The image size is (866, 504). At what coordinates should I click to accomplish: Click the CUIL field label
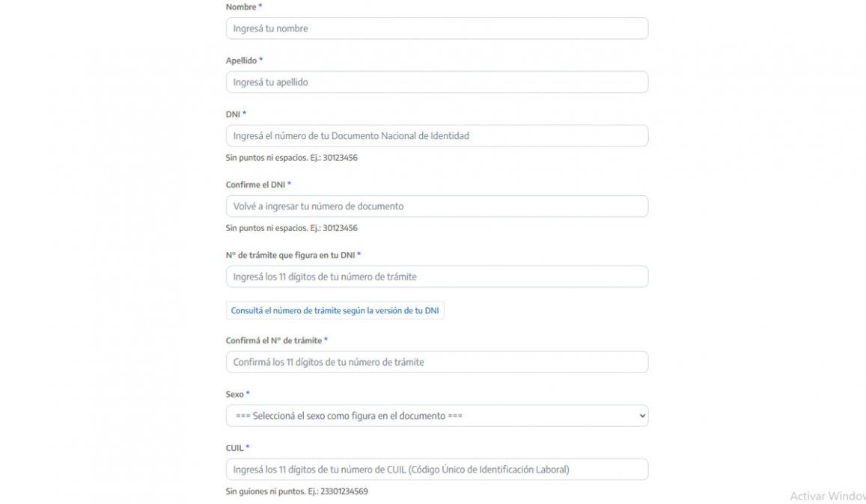(235, 448)
